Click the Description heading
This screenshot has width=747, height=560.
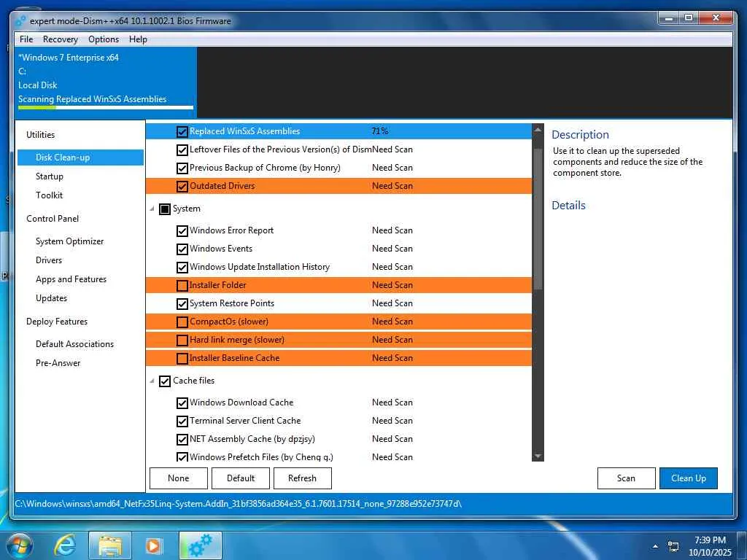(x=580, y=135)
